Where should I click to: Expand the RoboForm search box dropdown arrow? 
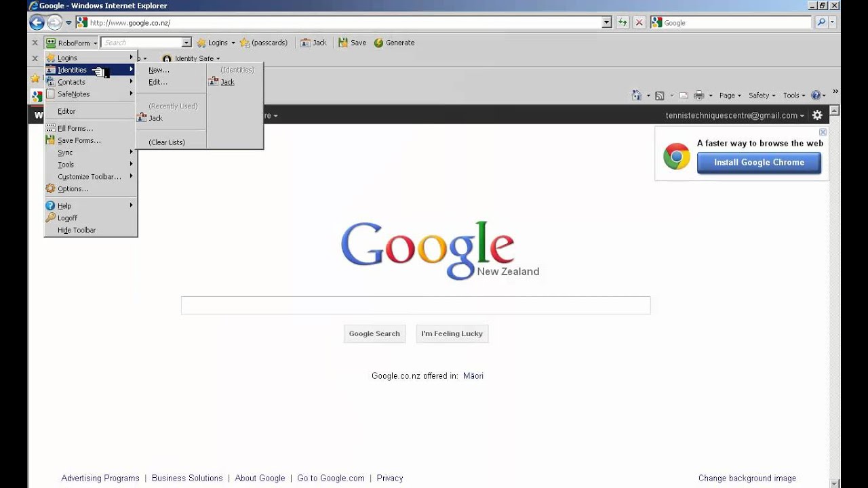186,43
